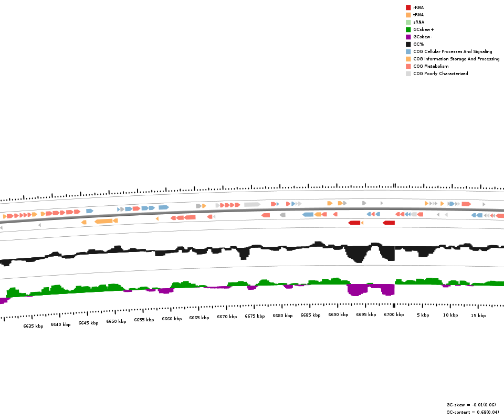Click the 6635 kbp scale label
This screenshot has width=504, height=420.
point(33,326)
